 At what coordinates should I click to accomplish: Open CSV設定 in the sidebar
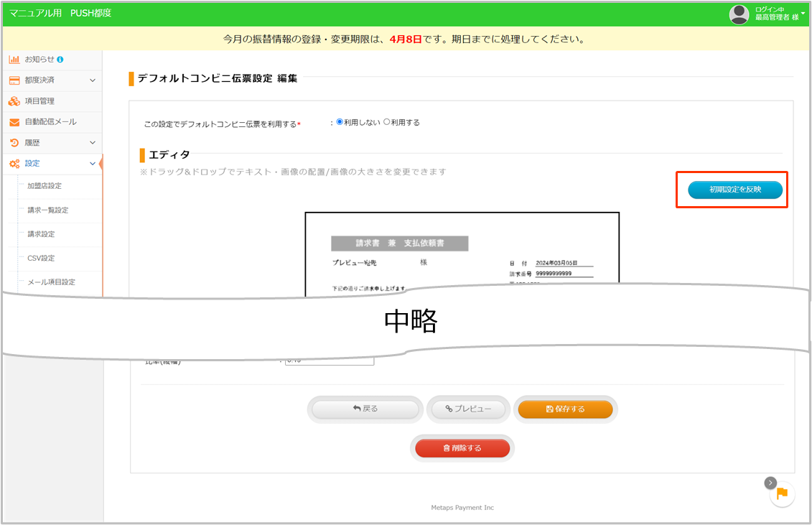point(41,258)
